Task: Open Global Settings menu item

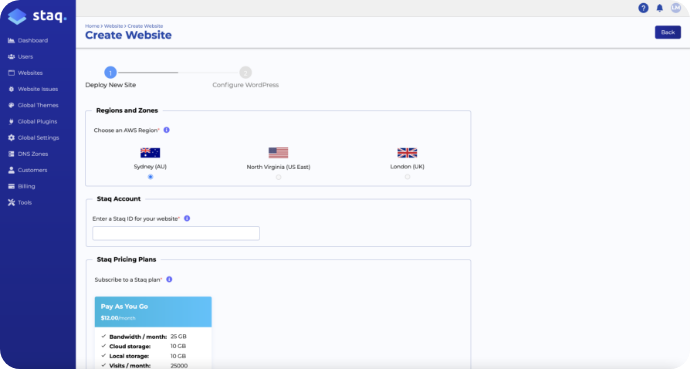Action: click(x=38, y=138)
